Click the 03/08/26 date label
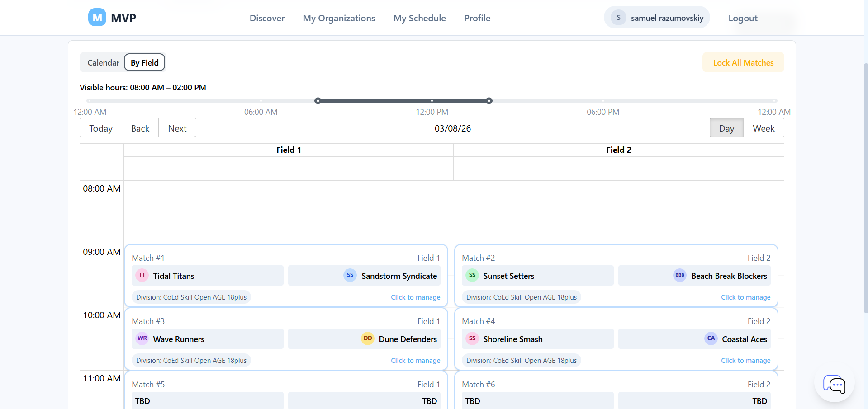This screenshot has height=409, width=868. (x=453, y=128)
